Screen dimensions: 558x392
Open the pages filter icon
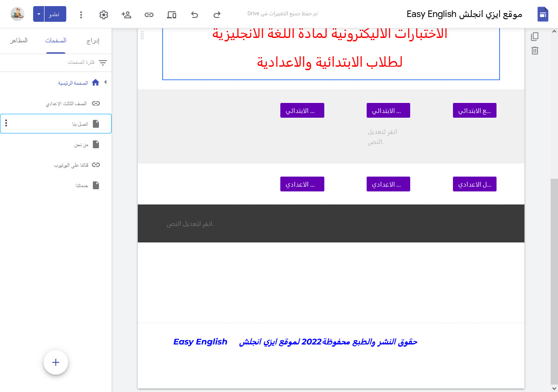tap(103, 62)
